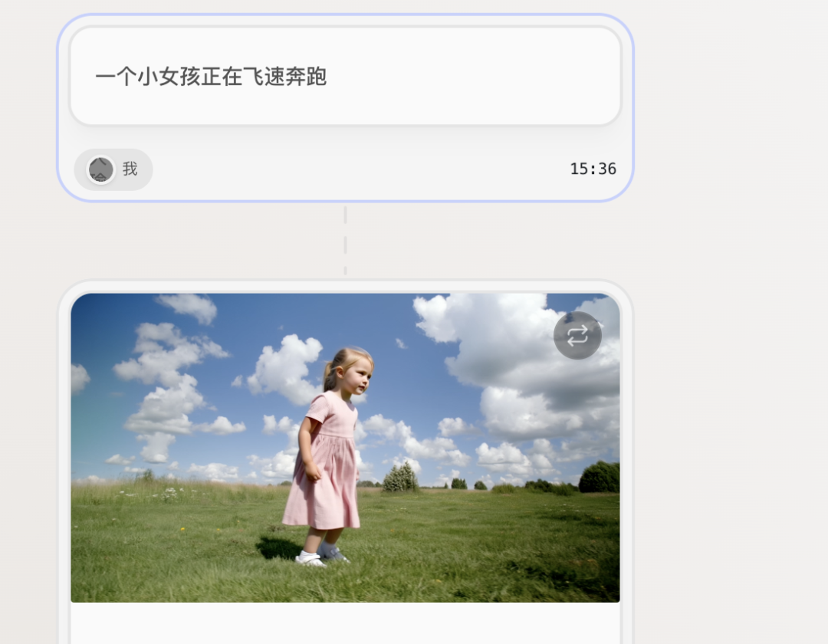Click the timestamp 15:36

593,169
